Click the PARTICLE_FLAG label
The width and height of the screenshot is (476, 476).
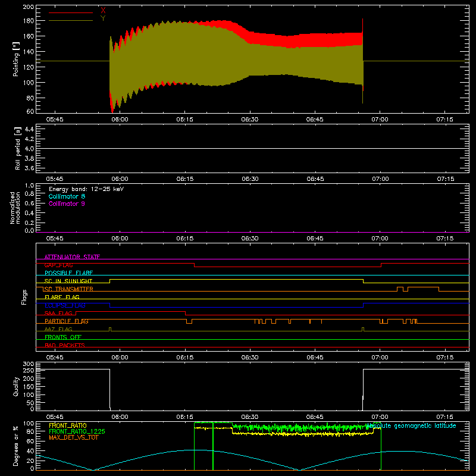(x=67, y=321)
